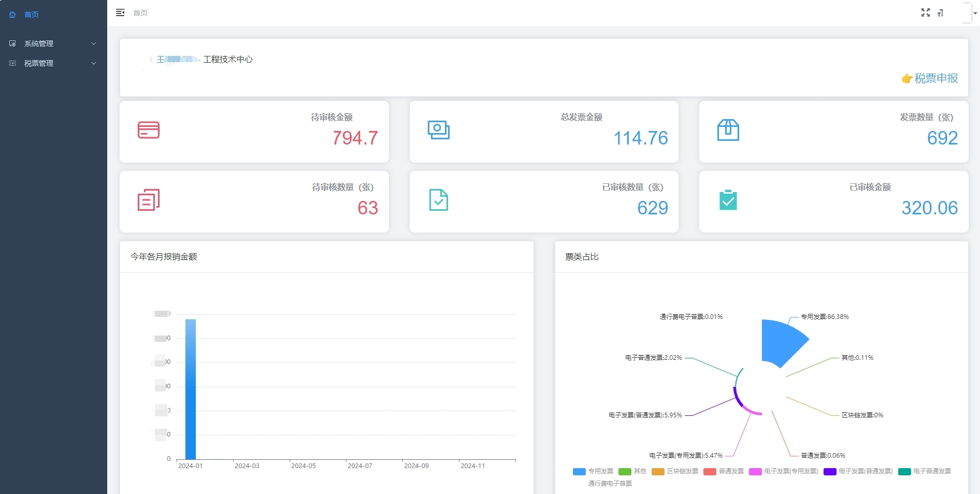
Task: Expand 系统管理 chevron arrow
Action: tap(94, 43)
